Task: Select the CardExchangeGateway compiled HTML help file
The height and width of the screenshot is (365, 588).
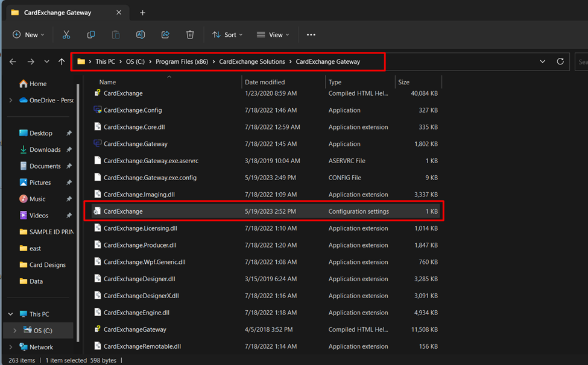Action: coord(265,329)
